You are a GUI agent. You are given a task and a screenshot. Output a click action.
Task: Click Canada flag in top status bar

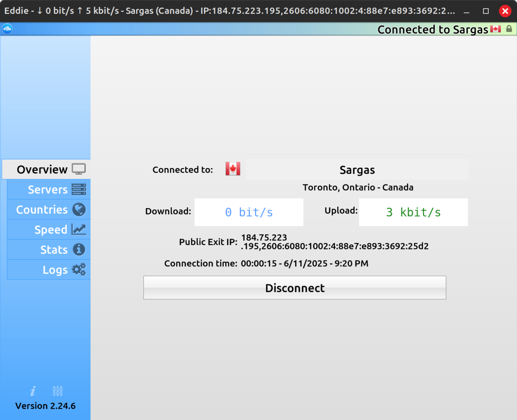pos(496,29)
